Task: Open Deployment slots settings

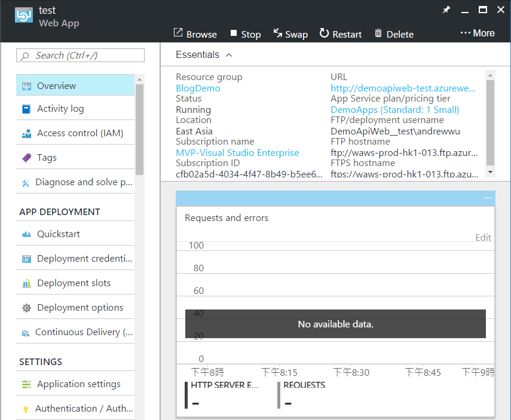Action: (x=74, y=283)
